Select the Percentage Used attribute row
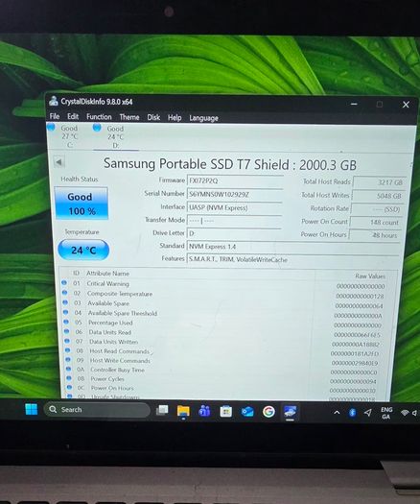Image resolution: width=420 pixels, height=504 pixels. (x=223, y=324)
